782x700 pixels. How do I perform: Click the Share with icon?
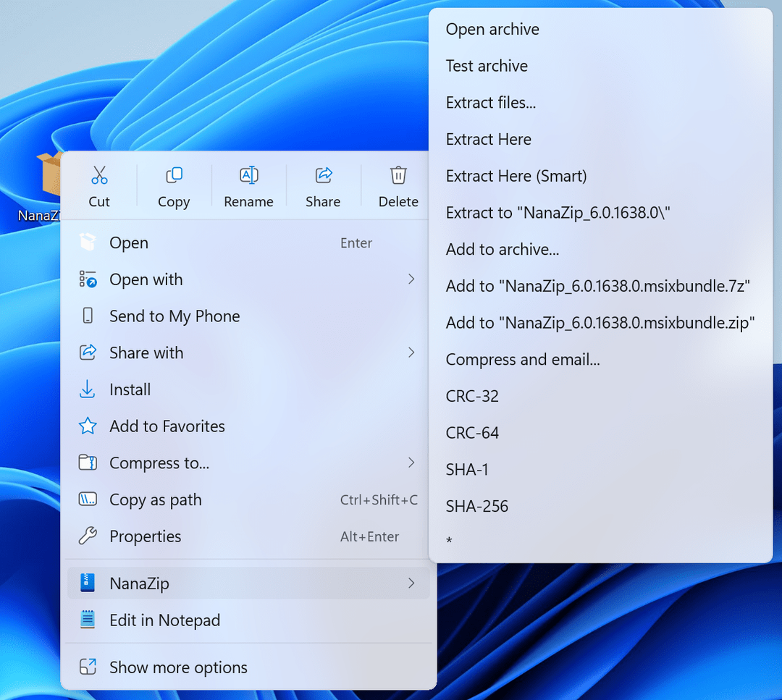[88, 353]
